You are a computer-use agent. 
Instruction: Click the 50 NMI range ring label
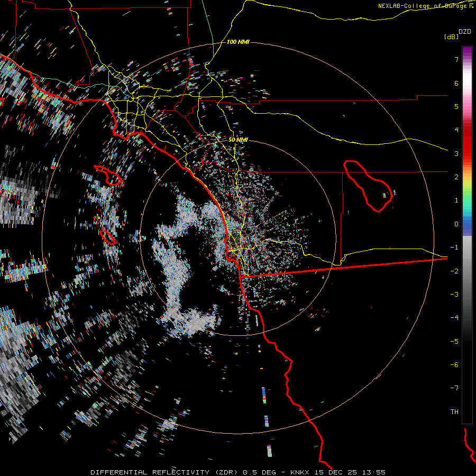click(238, 140)
